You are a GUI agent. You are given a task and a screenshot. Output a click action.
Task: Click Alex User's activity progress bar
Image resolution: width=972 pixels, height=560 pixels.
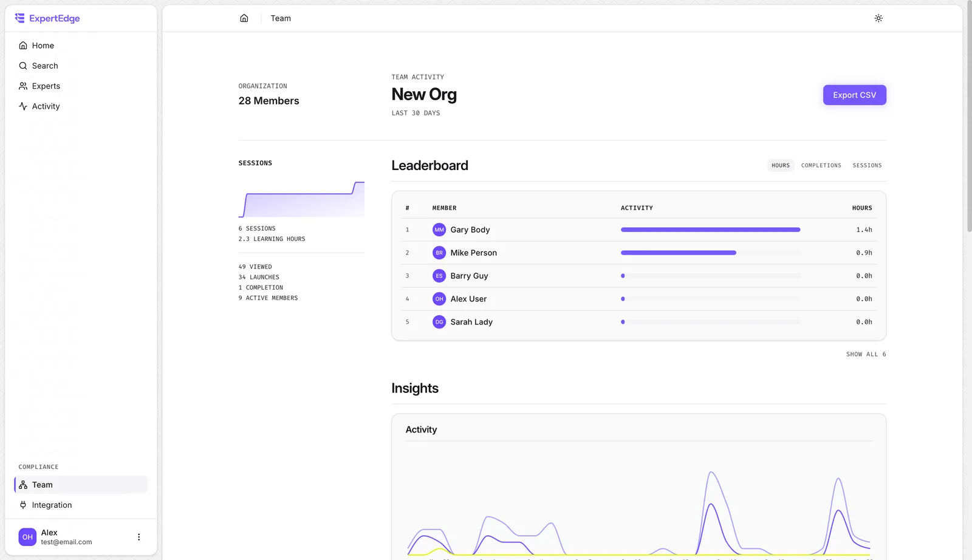point(710,299)
